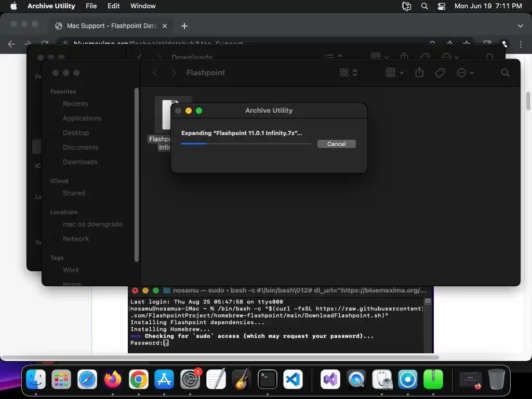Select Downloads in Finder sidebar
Screen dimensions: 532x399
tap(80, 162)
